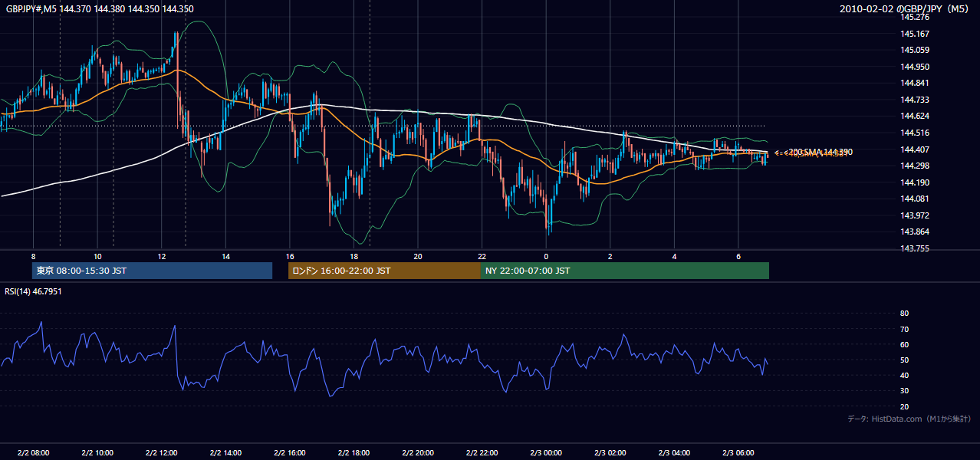Click RSI scale value 70
This screenshot has height=460, width=980.
tap(905, 330)
